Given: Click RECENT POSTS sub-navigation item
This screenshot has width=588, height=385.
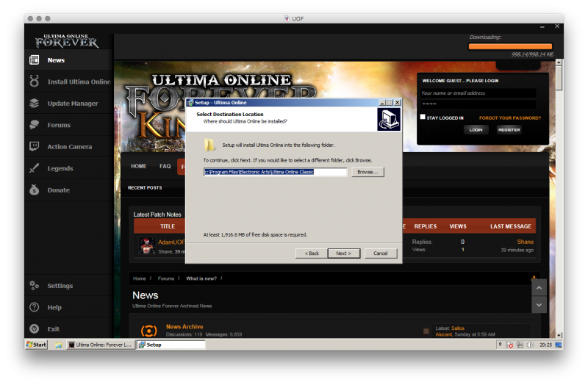Looking at the screenshot, I should click(145, 188).
